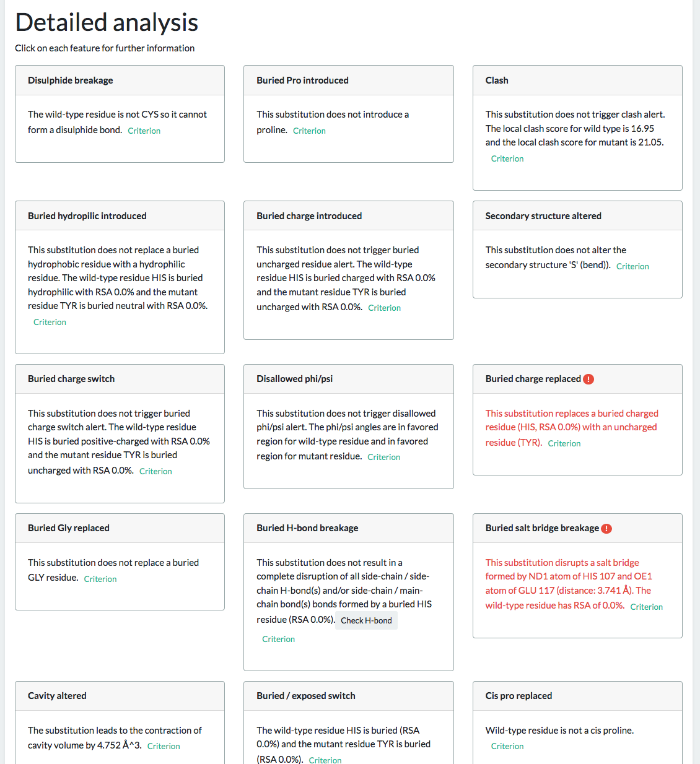Viewport: 700px width, 764px height.
Task: Expand the Buried charge switch header
Action: click(120, 379)
